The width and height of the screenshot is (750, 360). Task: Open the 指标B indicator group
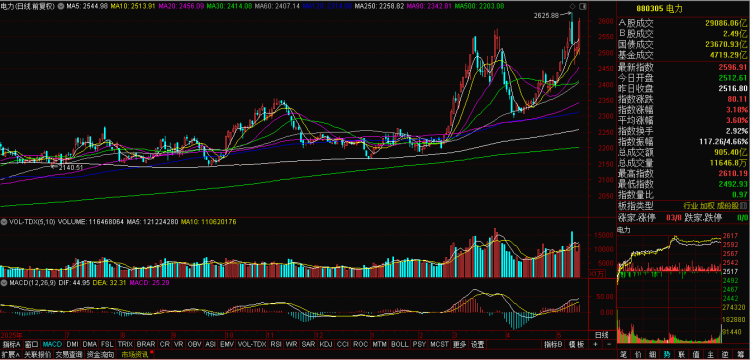pos(553,344)
